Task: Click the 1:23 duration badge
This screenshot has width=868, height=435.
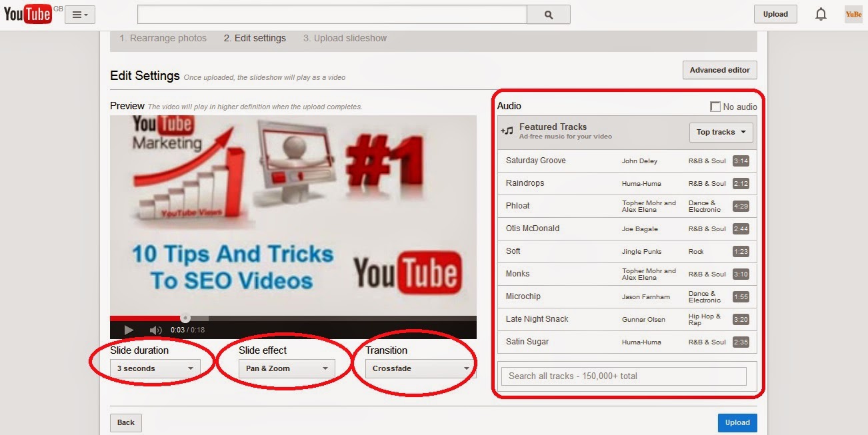Action: click(x=741, y=251)
